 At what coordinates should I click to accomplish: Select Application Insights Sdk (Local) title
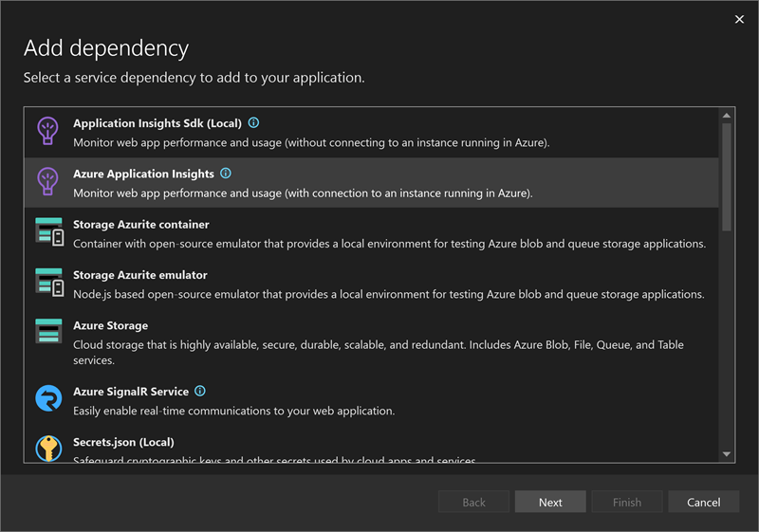pos(157,123)
